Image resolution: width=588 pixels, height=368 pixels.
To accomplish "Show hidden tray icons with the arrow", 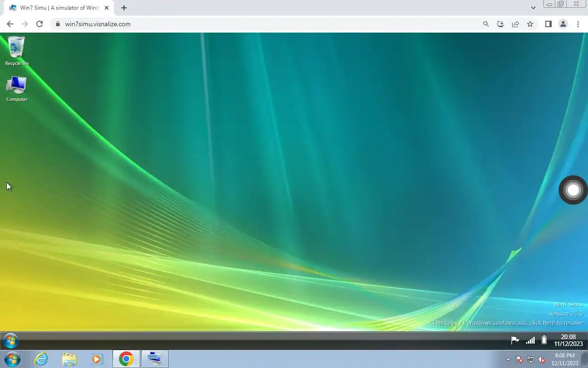I will tap(508, 359).
